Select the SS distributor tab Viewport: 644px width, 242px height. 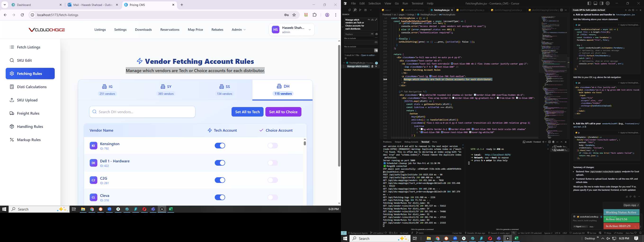[x=224, y=90]
